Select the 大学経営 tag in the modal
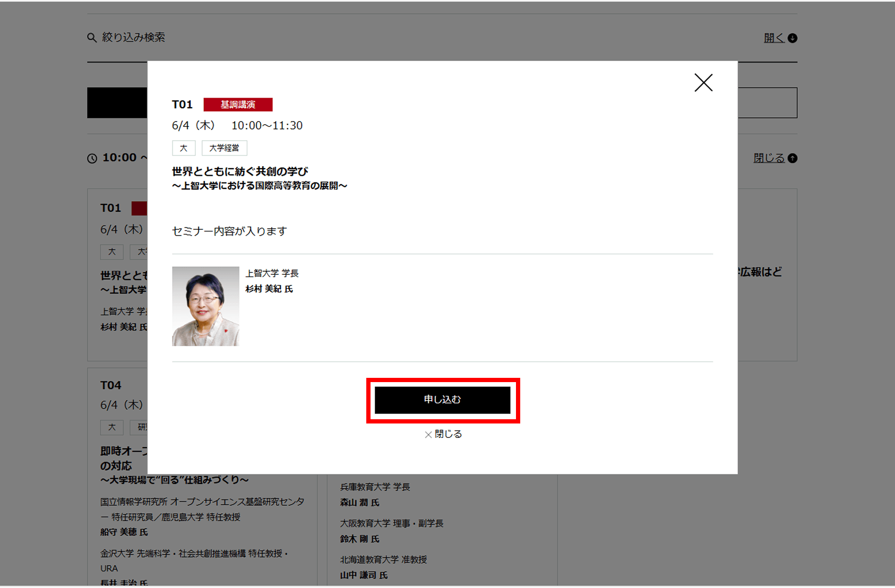The width and height of the screenshot is (895, 588). [224, 148]
